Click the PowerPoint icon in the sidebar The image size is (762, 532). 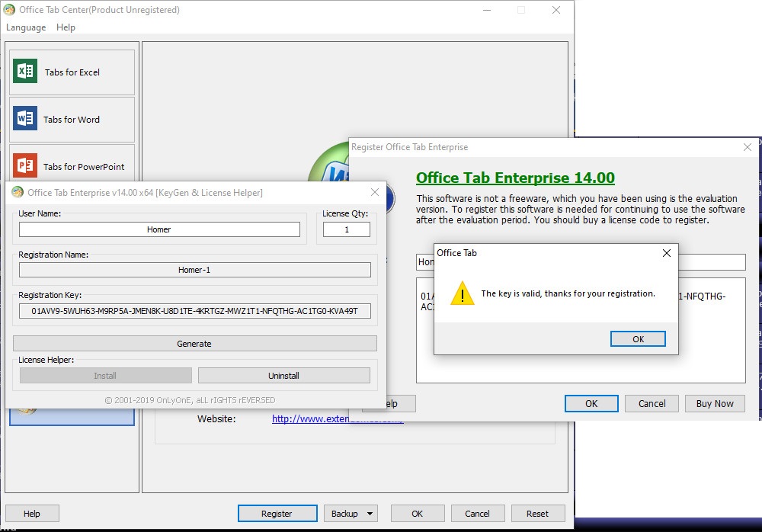click(25, 165)
